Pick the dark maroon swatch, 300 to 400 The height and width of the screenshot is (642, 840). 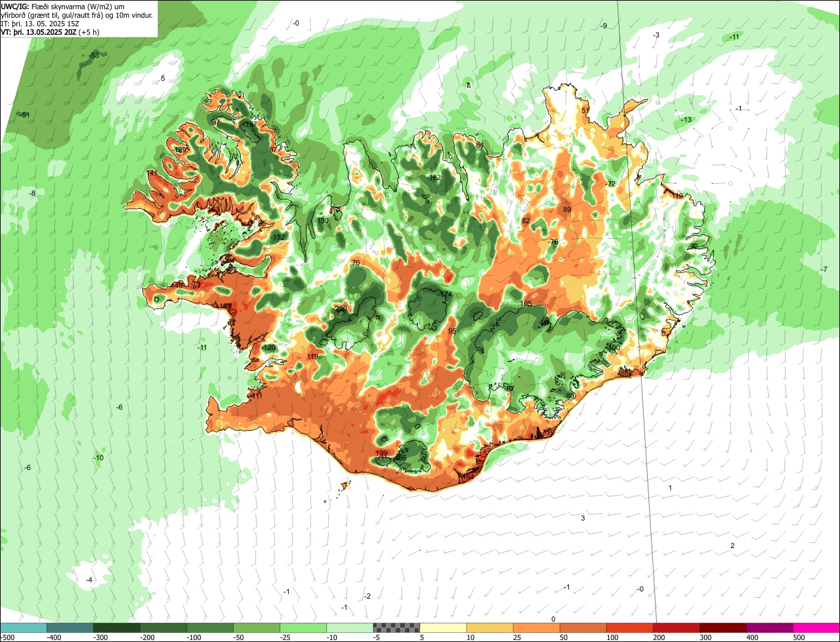click(x=723, y=628)
